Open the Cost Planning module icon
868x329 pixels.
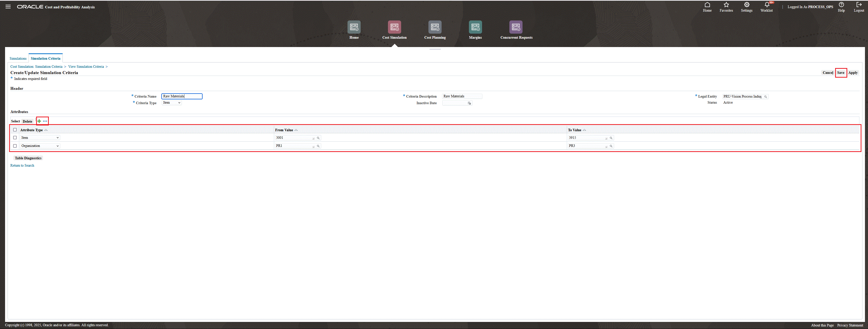[435, 27]
